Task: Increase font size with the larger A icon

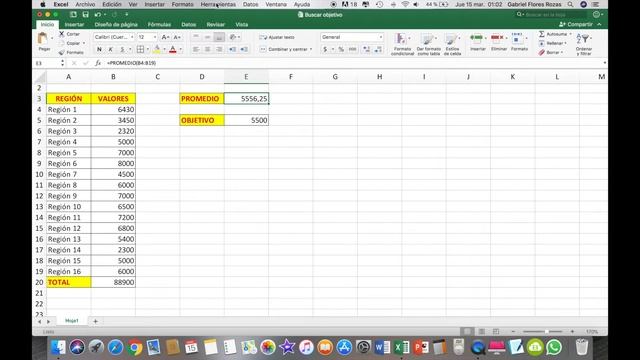Action: pos(165,37)
